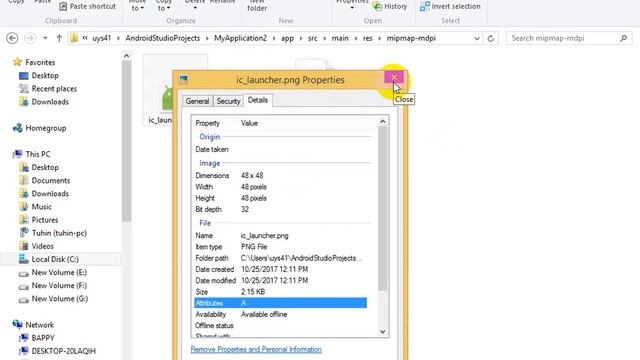Open Downloads under Favorites
Image resolution: width=640 pixels, height=360 pixels.
(50, 102)
